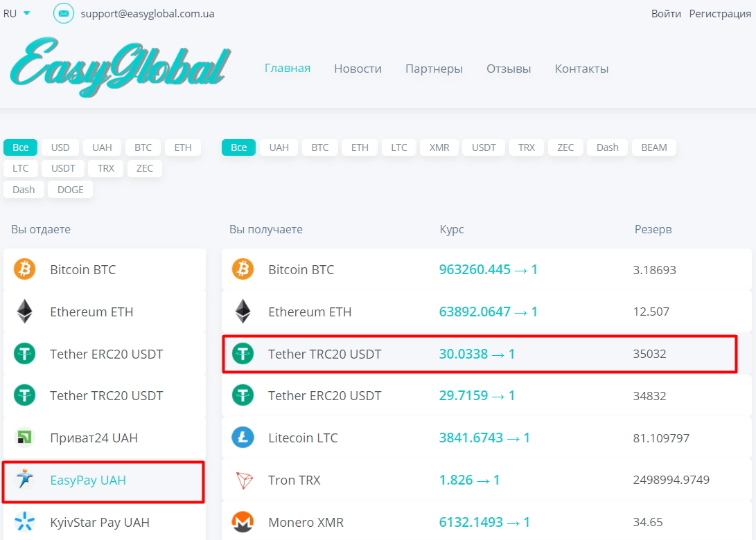Click the Monero XMR icon
Image resolution: width=756 pixels, height=540 pixels.
coord(243,522)
